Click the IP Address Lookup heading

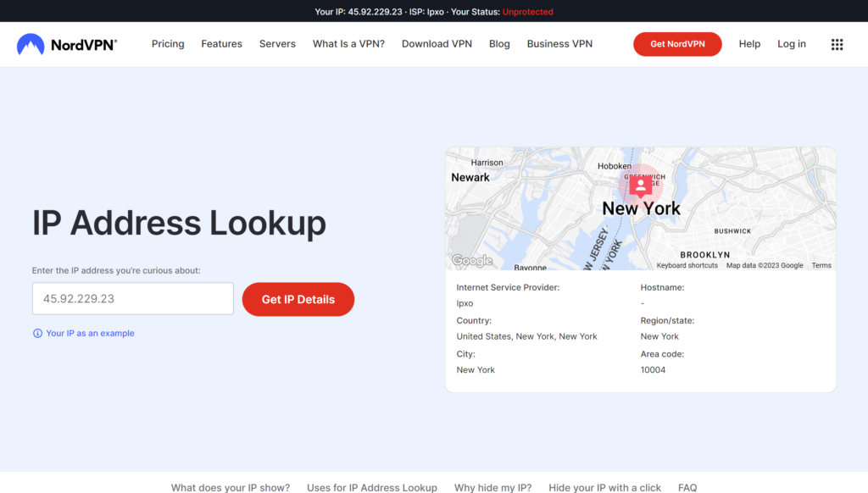(180, 223)
